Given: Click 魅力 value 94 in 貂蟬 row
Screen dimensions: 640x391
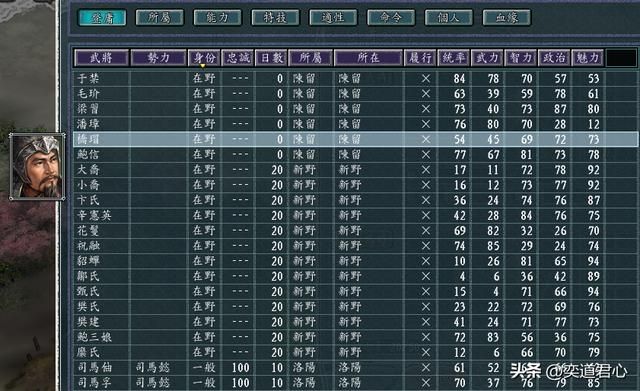Looking at the screenshot, I should tap(593, 261).
